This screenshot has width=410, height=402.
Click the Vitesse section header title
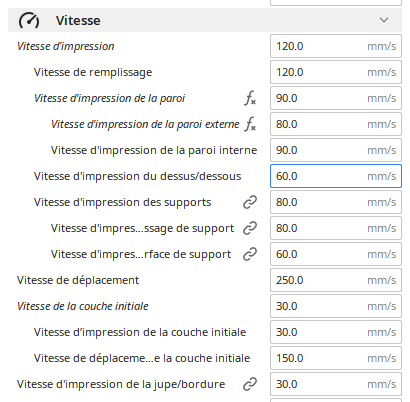(x=78, y=21)
